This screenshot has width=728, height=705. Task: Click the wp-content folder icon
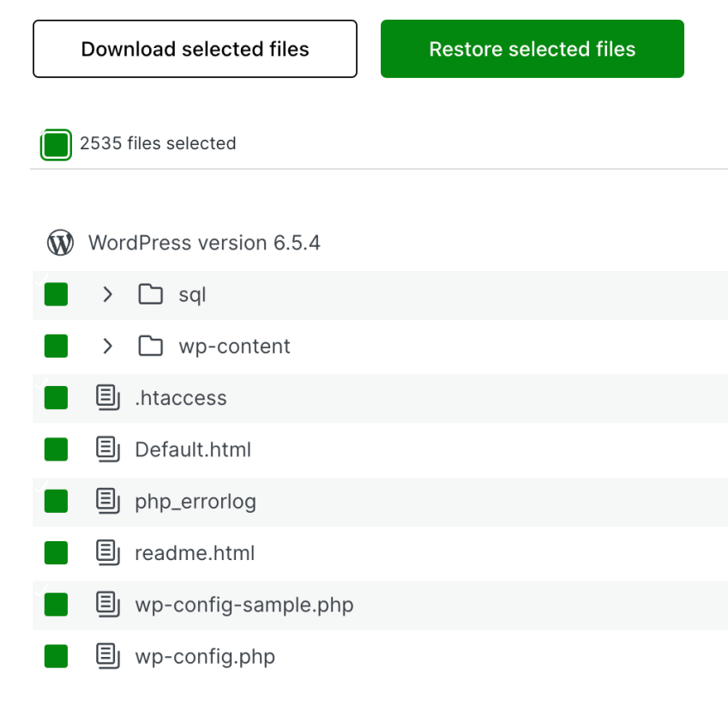(150, 346)
